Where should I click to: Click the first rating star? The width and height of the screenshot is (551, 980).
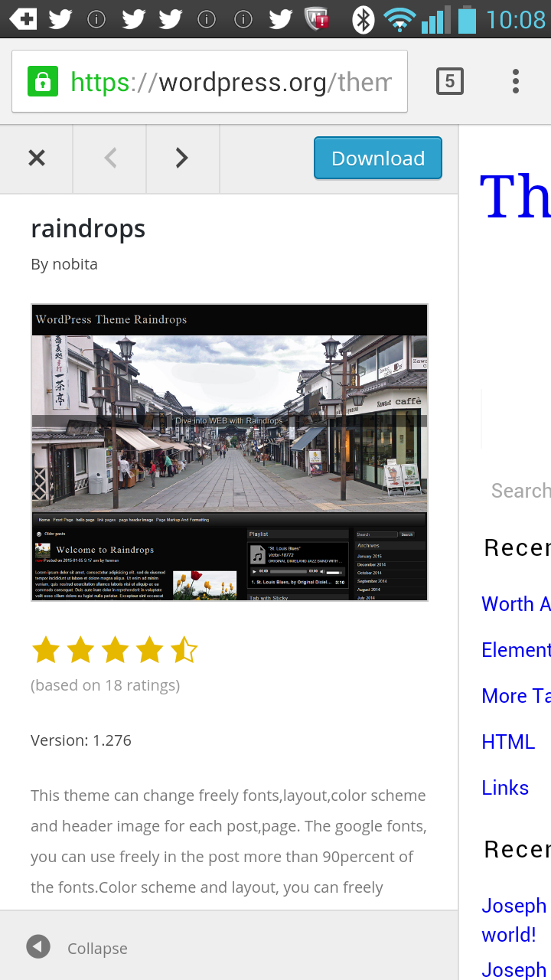tap(46, 651)
